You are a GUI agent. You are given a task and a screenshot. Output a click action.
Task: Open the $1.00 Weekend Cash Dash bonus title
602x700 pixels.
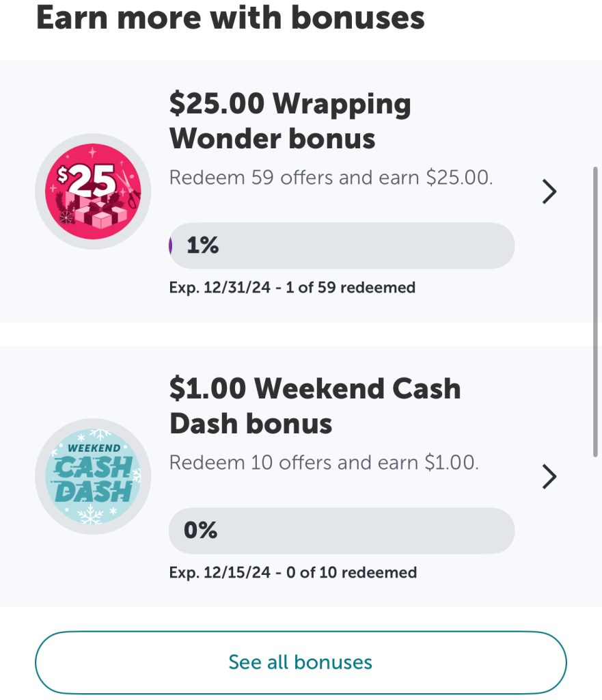315,406
